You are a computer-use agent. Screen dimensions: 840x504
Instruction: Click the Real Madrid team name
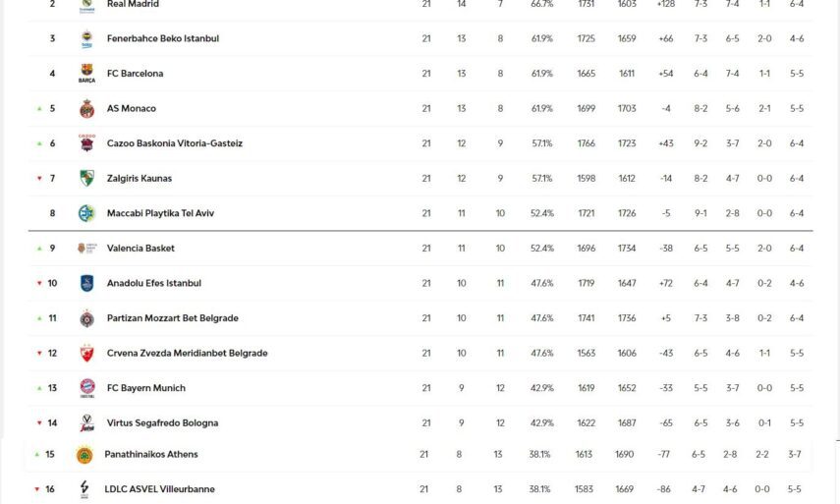133,5
